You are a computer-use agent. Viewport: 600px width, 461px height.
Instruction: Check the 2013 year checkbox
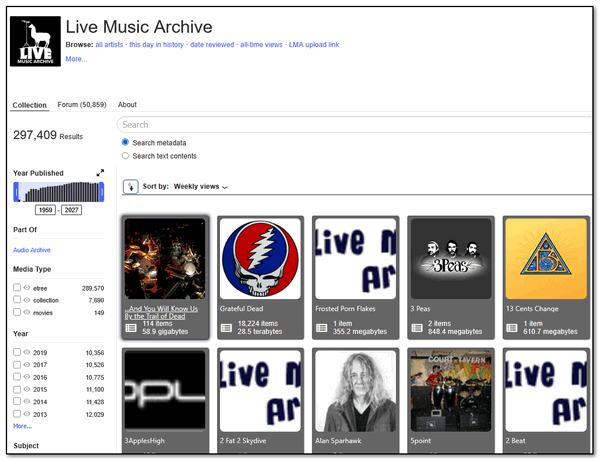pyautogui.click(x=17, y=414)
